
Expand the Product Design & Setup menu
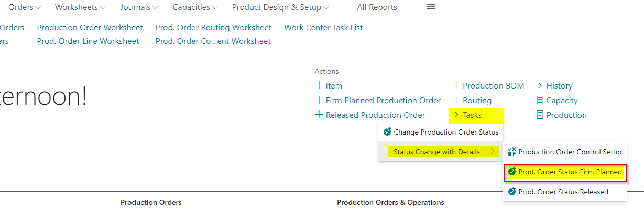pos(281,7)
